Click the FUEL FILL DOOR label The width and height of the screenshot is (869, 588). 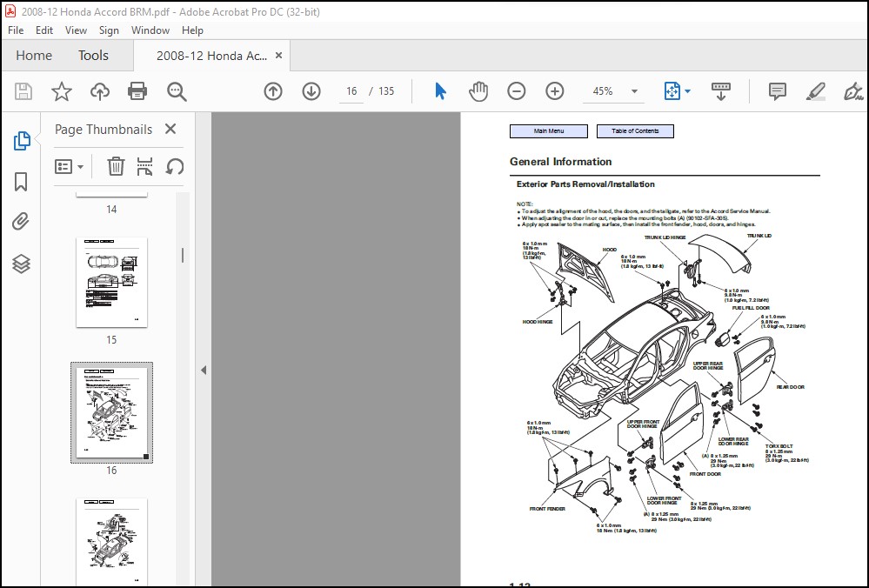point(751,308)
